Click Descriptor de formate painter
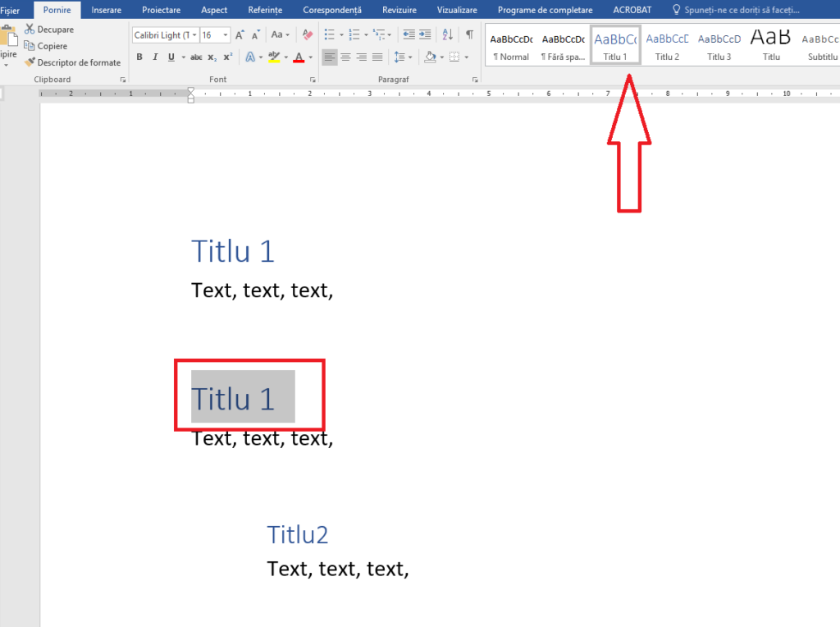This screenshot has width=840, height=627. pyautogui.click(x=72, y=62)
